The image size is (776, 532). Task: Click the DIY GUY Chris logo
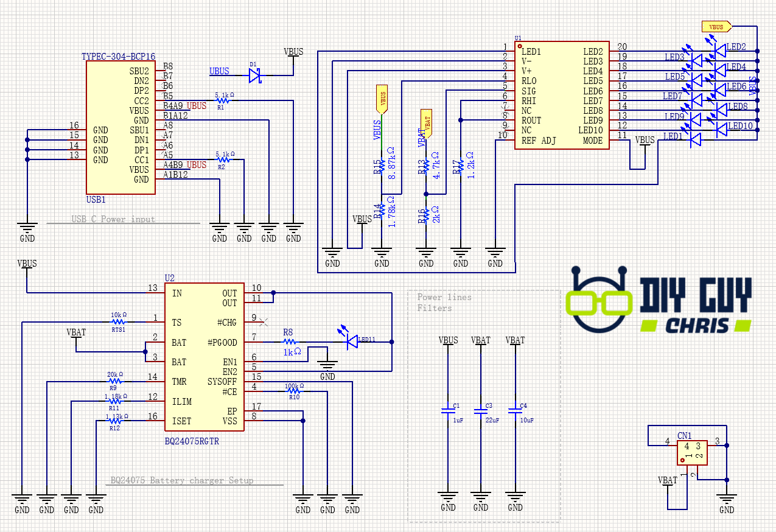[x=659, y=301]
